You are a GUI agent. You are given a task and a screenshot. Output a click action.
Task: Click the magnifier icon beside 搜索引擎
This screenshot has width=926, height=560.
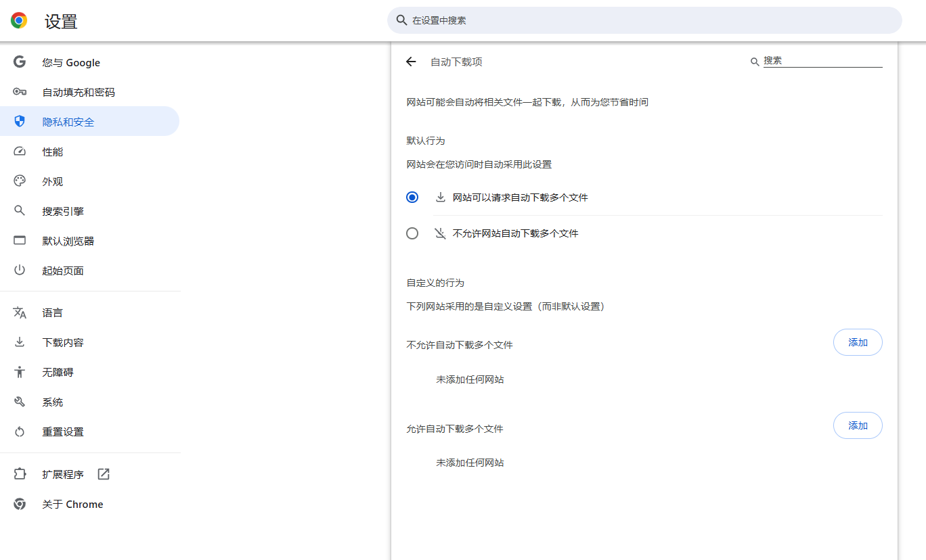pos(20,211)
